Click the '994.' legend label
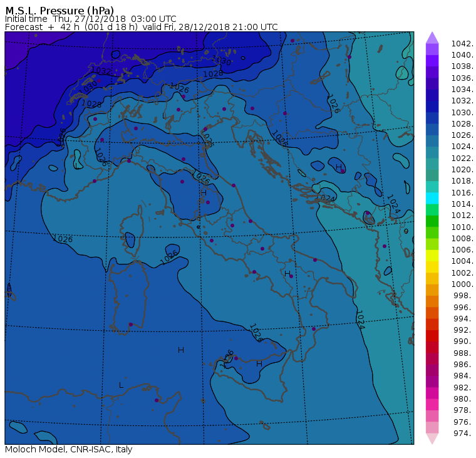The height and width of the screenshot is (458, 476). tap(463, 319)
